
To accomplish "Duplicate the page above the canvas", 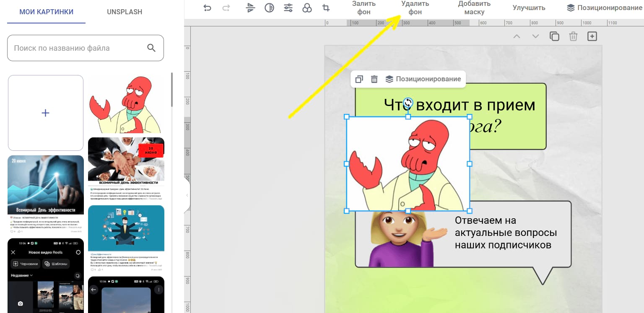I will tap(554, 36).
